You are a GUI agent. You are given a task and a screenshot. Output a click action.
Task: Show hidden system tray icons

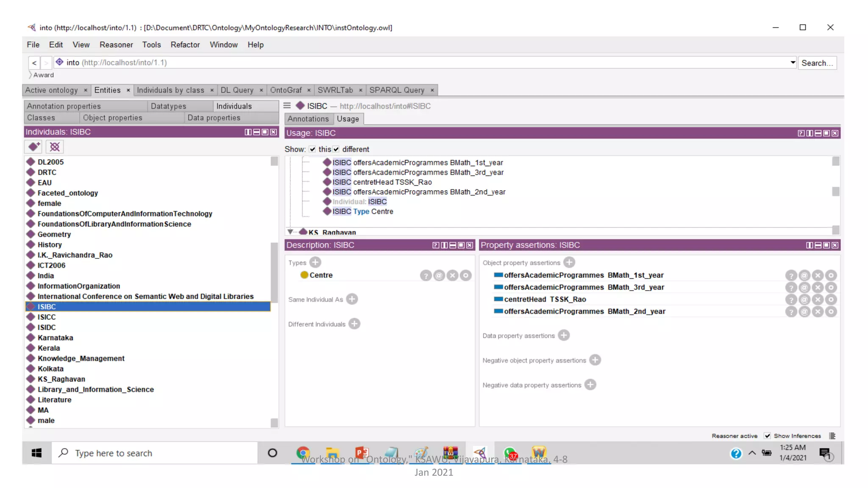click(x=752, y=453)
